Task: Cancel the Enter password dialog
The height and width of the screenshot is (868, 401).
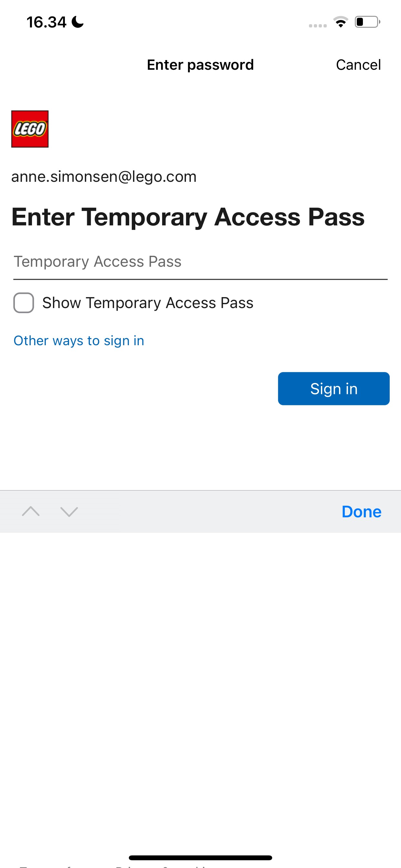Action: tap(358, 65)
